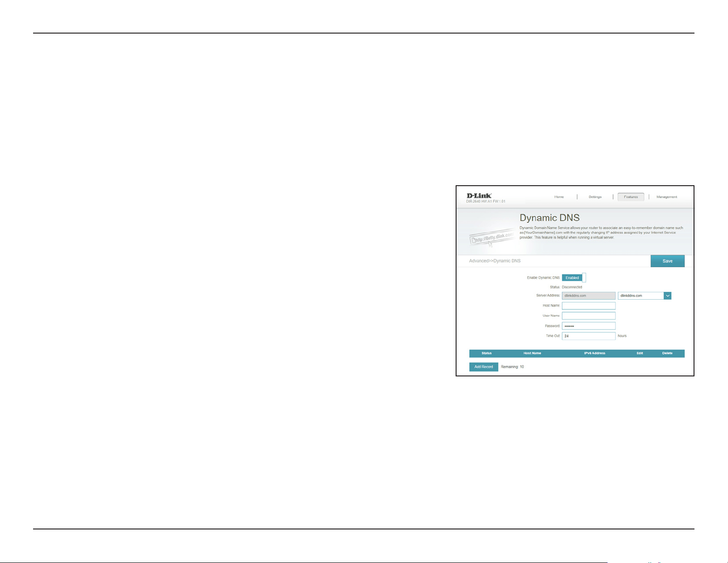Toggle the Enable Dynamic DNS switch
This screenshot has width=728, height=563.
pos(574,278)
